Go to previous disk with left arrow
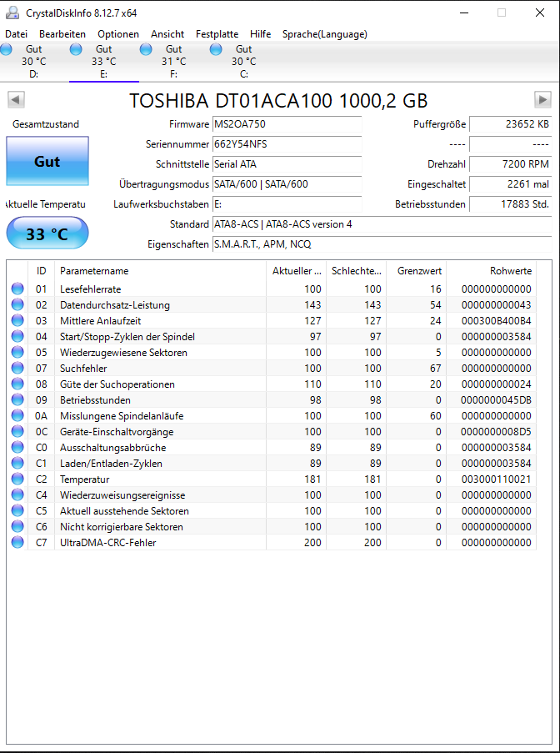The height and width of the screenshot is (753, 560). click(16, 100)
